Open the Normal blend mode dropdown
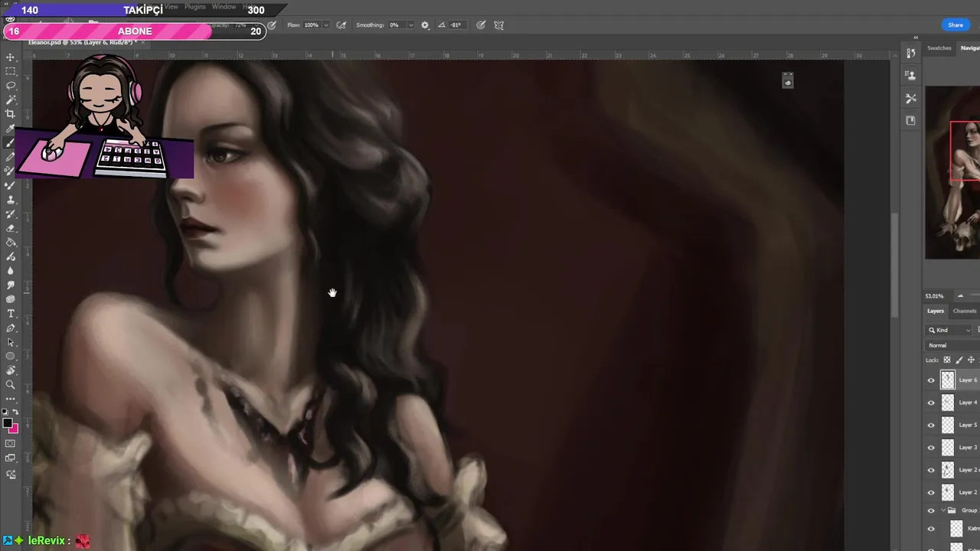Screen dimensions: 980x551 pyautogui.click(x=952, y=346)
